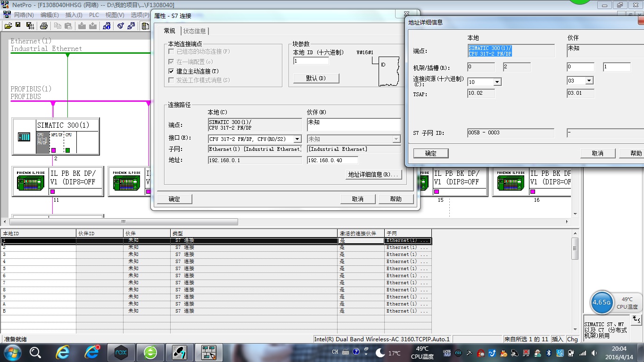This screenshot has width=644, height=362.
Task: Open 地址详细信息(R)... button
Action: (x=373, y=174)
